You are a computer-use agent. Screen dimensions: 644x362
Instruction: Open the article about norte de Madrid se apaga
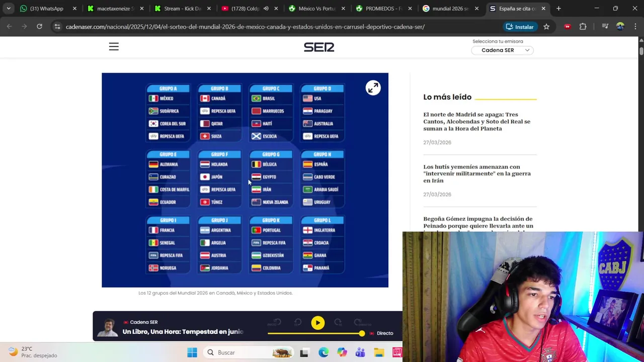[476, 122]
